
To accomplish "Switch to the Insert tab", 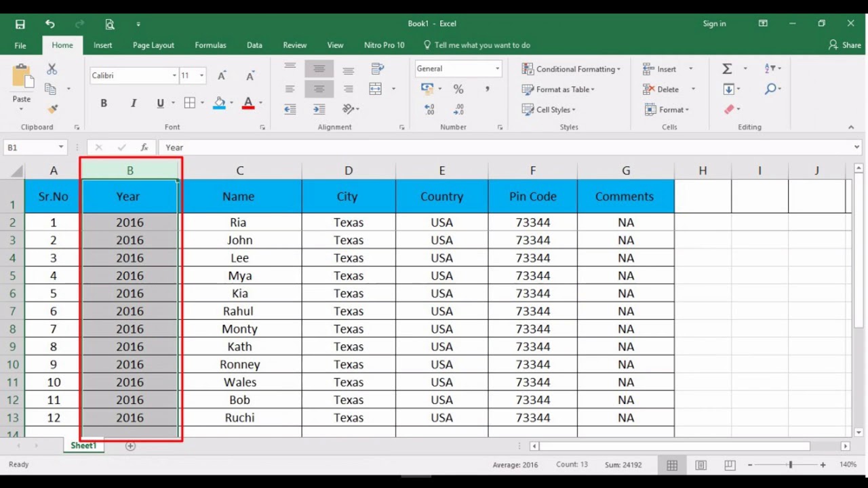I will pos(103,45).
